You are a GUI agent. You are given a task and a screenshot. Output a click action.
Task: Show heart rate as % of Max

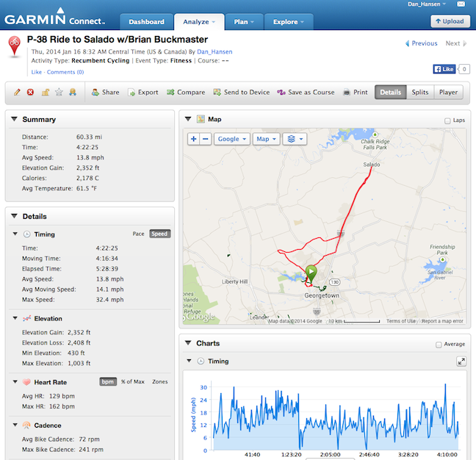(x=134, y=382)
